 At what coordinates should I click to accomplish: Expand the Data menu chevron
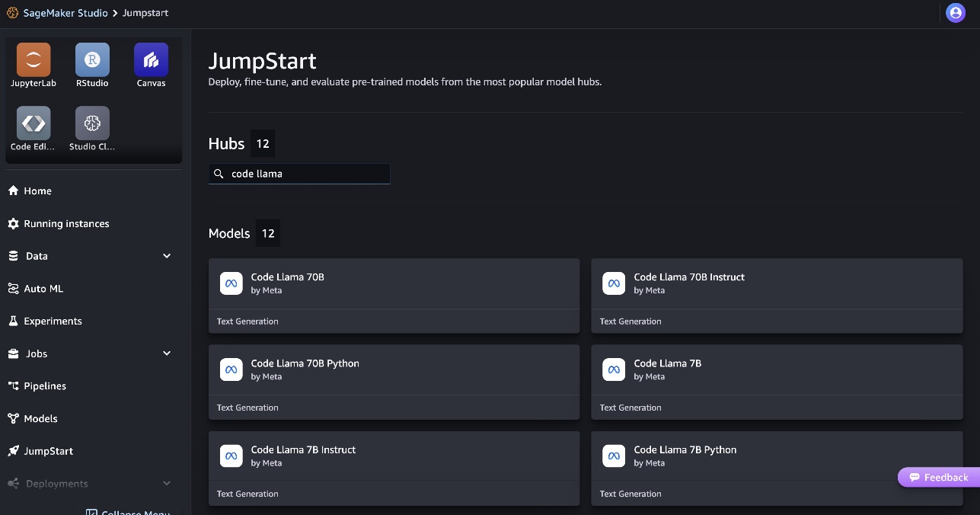(x=167, y=256)
